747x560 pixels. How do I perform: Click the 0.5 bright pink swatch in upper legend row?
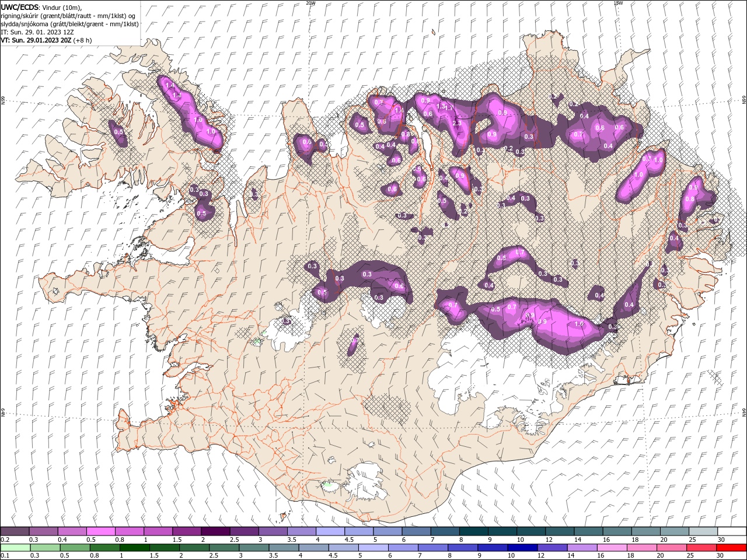(x=100, y=531)
